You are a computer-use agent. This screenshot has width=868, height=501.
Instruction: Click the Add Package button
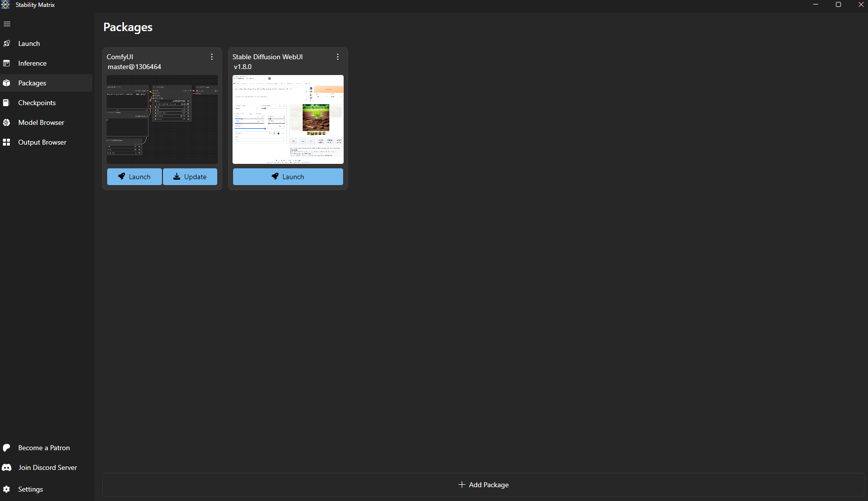(x=483, y=485)
